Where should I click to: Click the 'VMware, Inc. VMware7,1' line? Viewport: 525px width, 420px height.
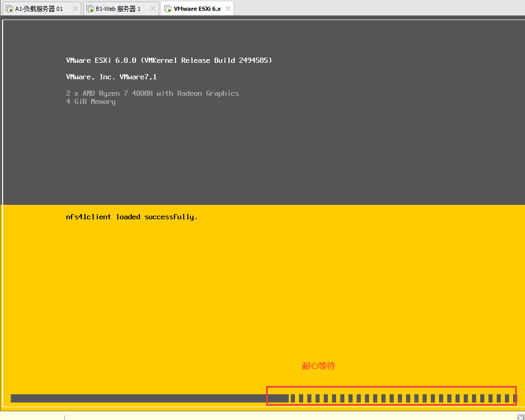point(112,77)
